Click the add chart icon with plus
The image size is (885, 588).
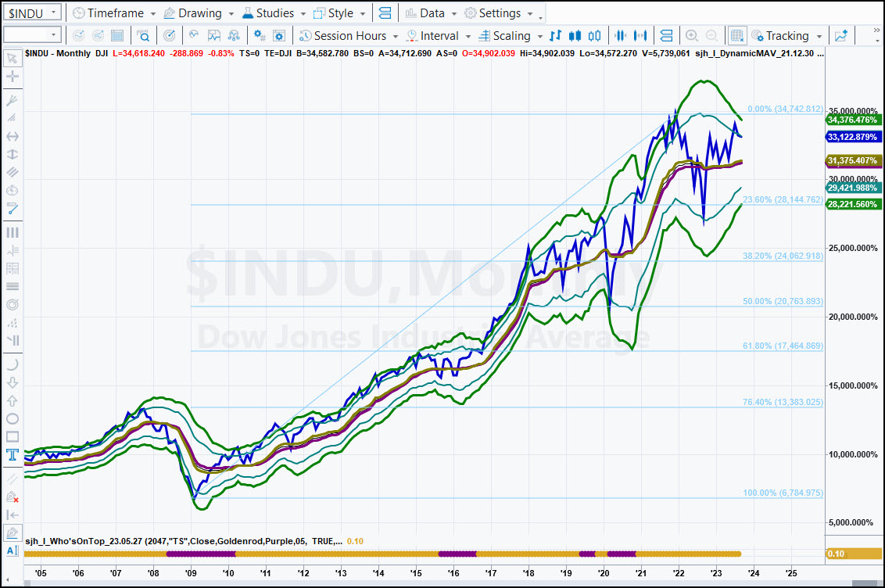(841, 35)
